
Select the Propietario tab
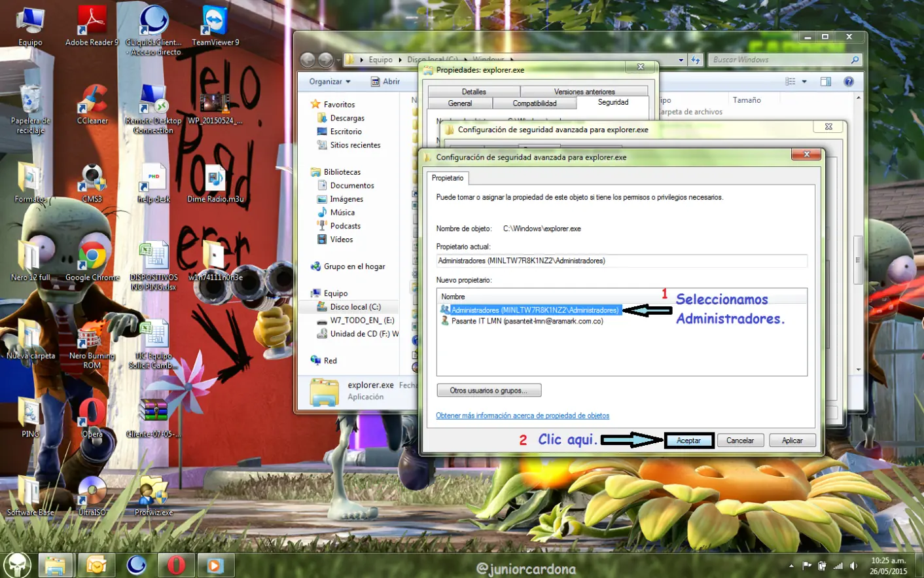tap(448, 178)
